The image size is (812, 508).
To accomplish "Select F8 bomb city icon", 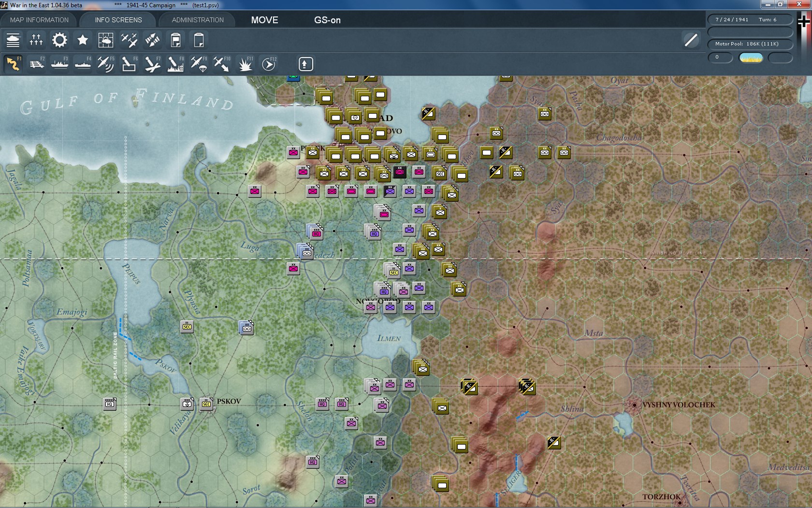I will tap(175, 64).
